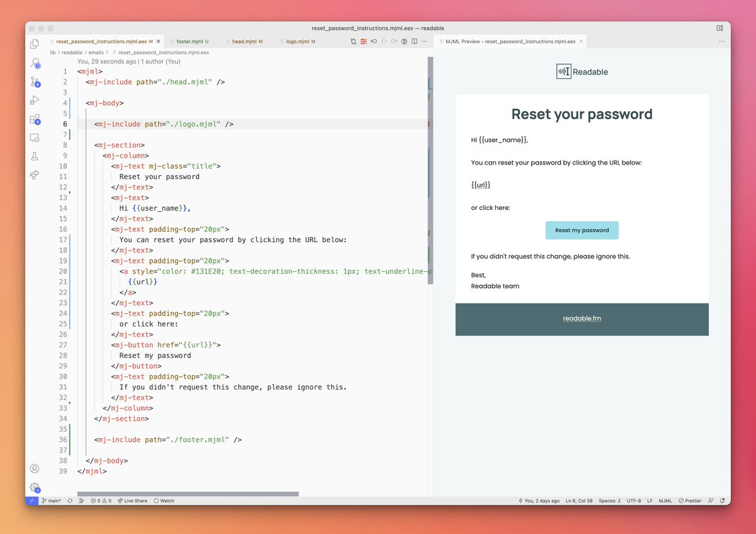
Task: Open the preview pane's ... menu
Action: click(722, 40)
